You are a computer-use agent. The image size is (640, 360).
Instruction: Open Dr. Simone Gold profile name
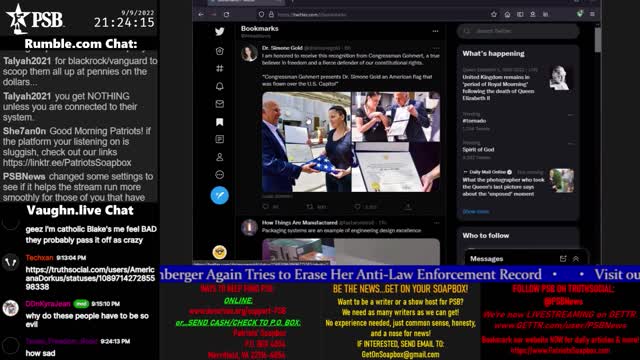[x=282, y=48]
